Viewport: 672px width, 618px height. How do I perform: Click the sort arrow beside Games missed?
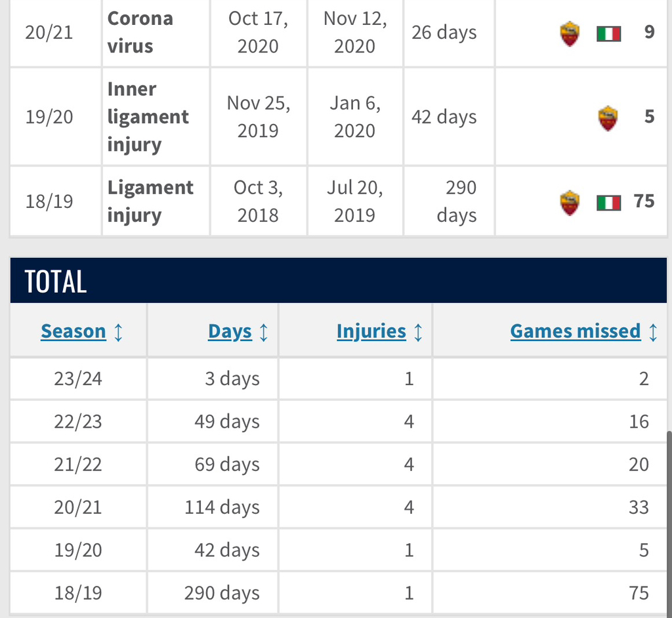653,332
